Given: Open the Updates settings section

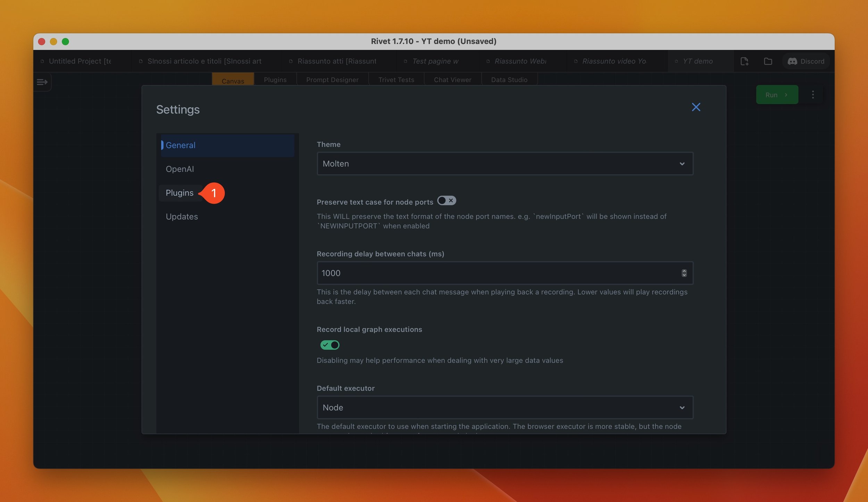Looking at the screenshot, I should [x=227, y=217].
